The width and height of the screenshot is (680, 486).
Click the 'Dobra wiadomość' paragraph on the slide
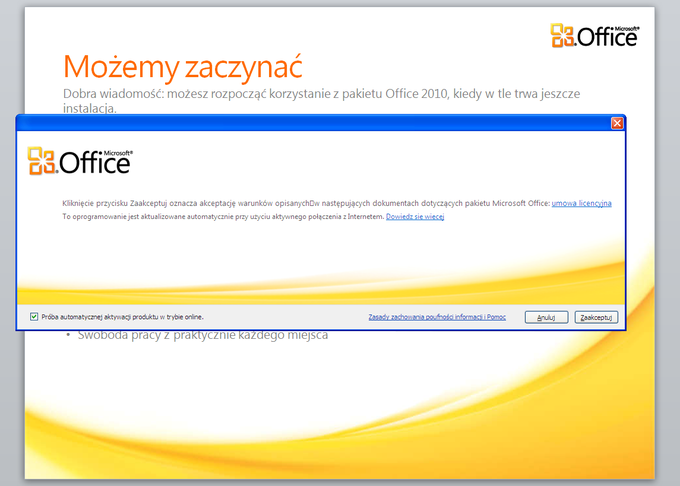321,101
